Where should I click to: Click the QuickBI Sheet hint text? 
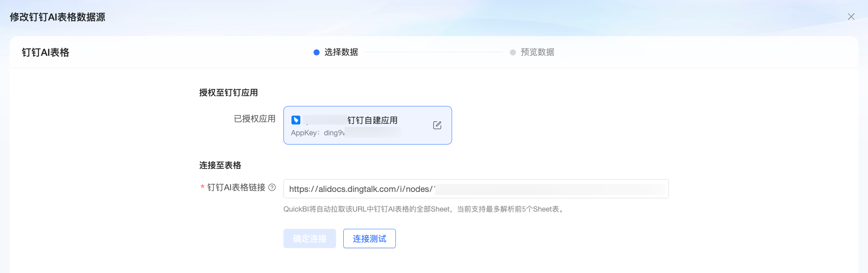coord(424,209)
